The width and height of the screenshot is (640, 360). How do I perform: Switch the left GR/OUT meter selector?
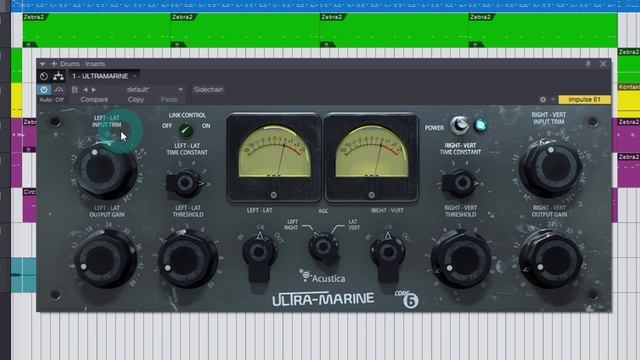(259, 256)
